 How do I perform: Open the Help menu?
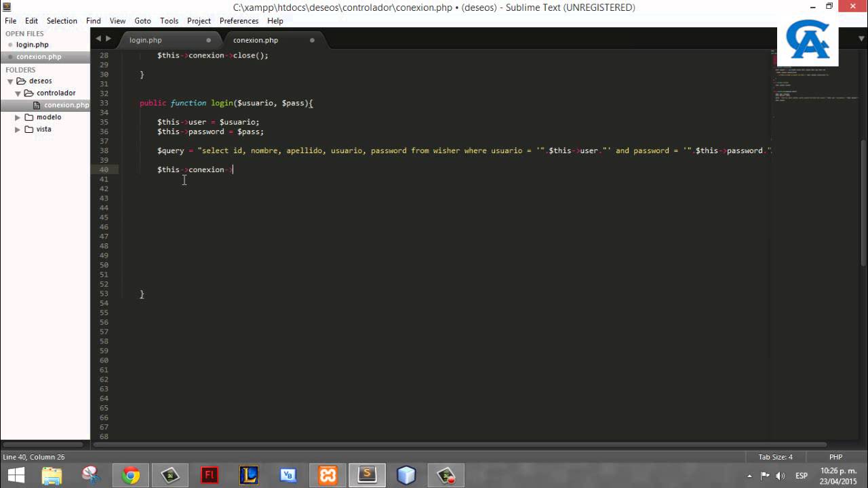click(275, 21)
